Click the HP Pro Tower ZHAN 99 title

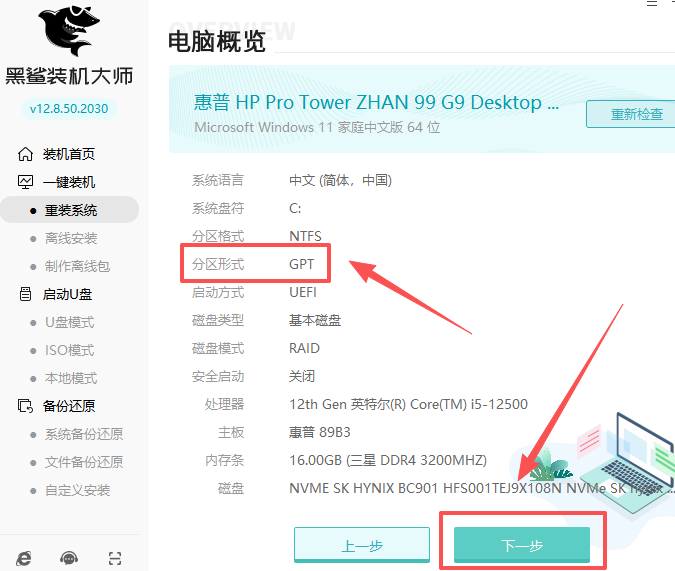376,102
